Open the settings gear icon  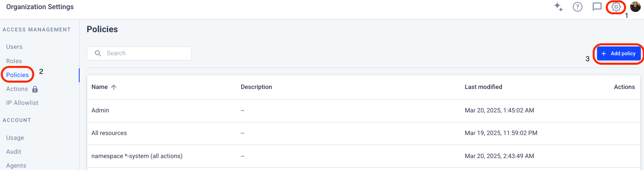616,7
